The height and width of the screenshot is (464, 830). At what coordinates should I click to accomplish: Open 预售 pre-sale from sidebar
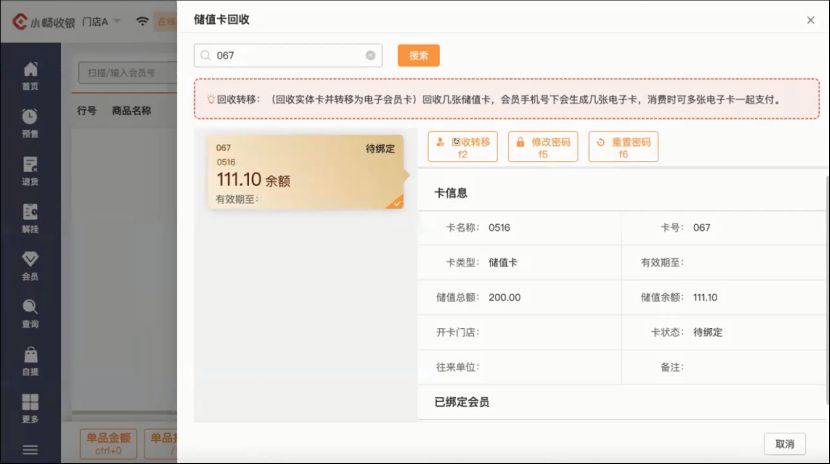click(30, 123)
